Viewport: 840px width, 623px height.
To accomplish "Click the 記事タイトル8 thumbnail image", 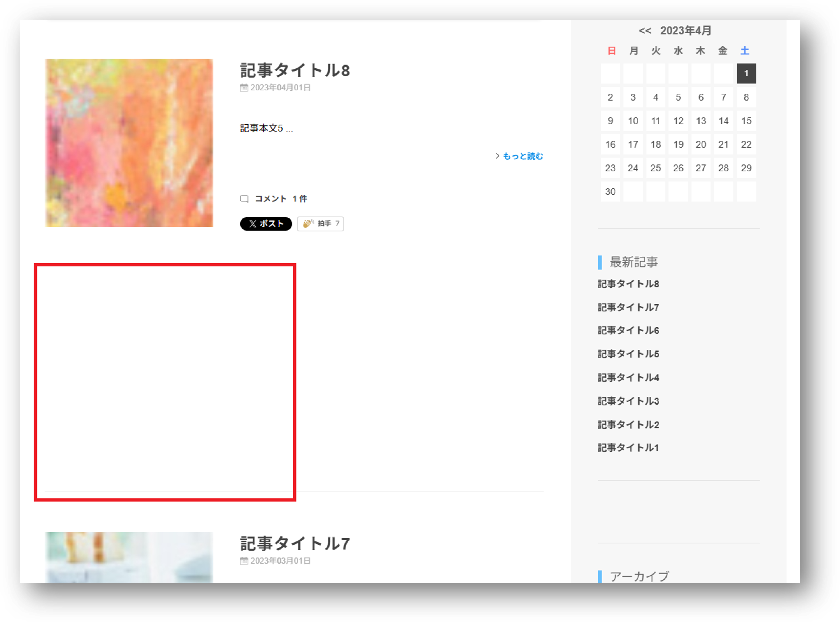I will [x=129, y=143].
